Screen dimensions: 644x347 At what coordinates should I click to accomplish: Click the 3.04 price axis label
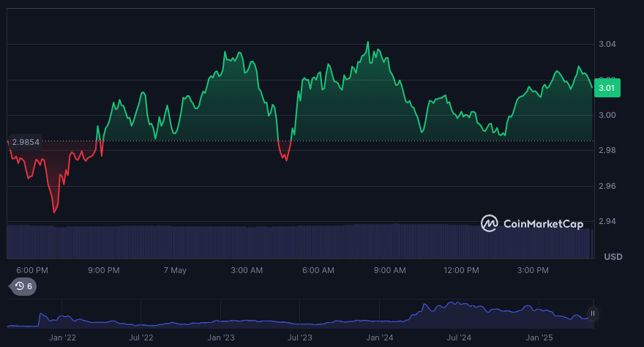point(607,45)
